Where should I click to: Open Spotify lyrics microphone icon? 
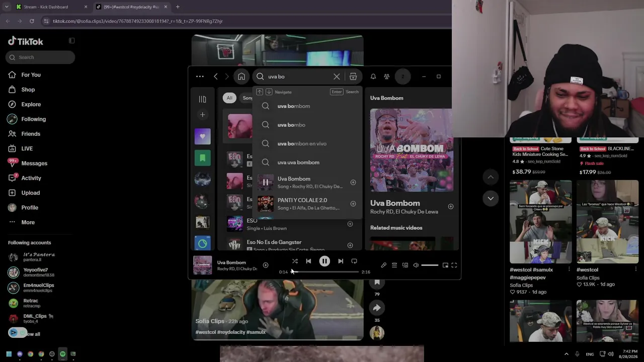click(383, 265)
